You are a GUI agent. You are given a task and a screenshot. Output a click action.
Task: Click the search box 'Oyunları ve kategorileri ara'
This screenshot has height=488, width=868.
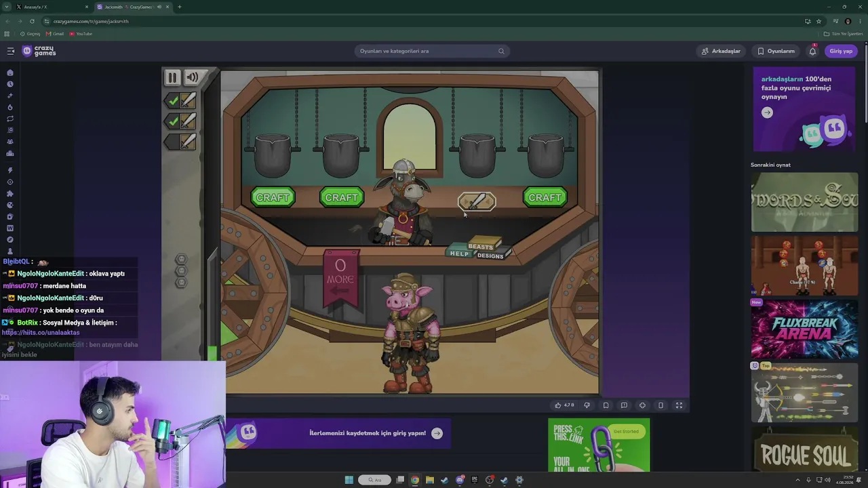point(431,51)
